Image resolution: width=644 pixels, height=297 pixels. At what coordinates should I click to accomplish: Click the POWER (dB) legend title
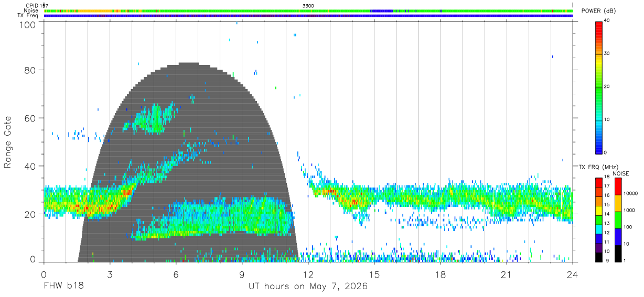tap(599, 10)
